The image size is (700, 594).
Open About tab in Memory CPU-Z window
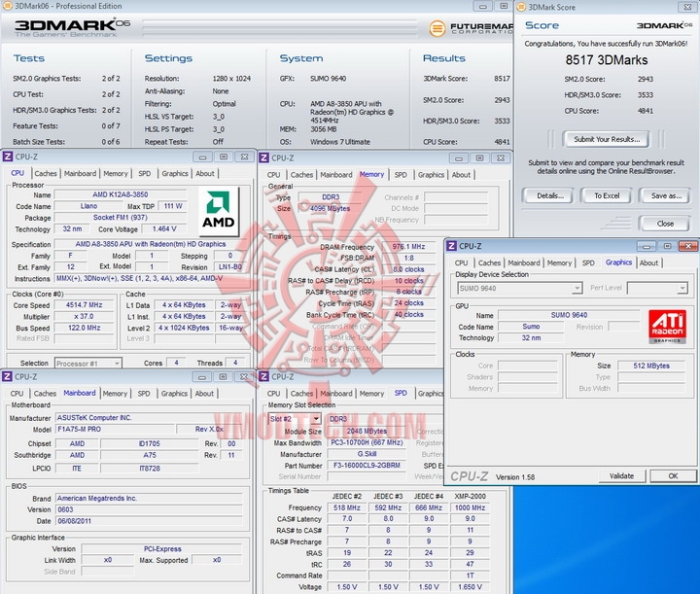point(461,175)
